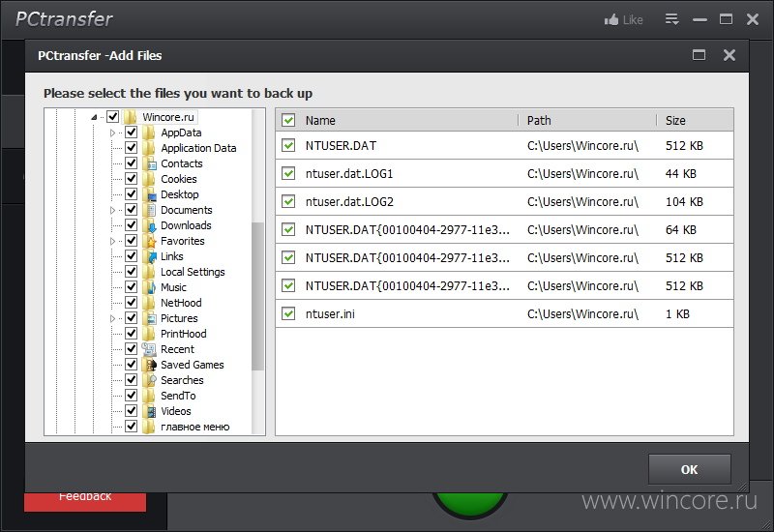Uncheck the Wincore.ru tree checkbox
Image resolution: width=774 pixels, height=532 pixels.
[112, 116]
